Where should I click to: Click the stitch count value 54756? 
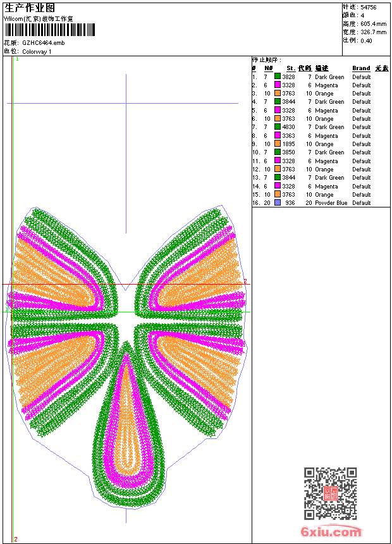click(x=369, y=7)
